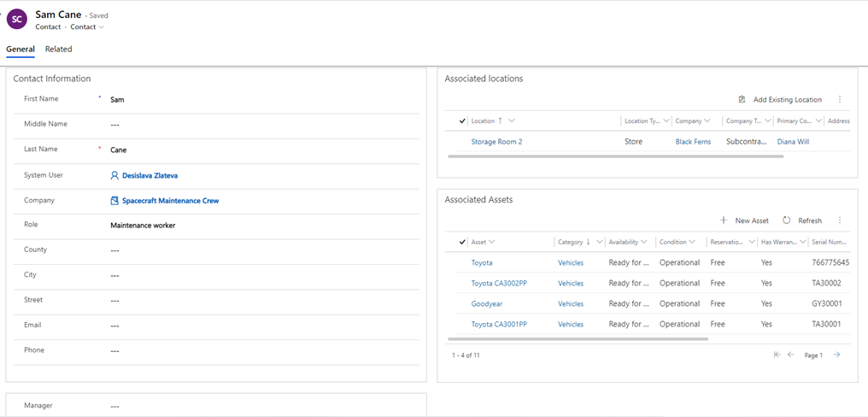This screenshot has height=417, width=868.
Task: Open the Company column dropdown in locations
Action: 707,121
